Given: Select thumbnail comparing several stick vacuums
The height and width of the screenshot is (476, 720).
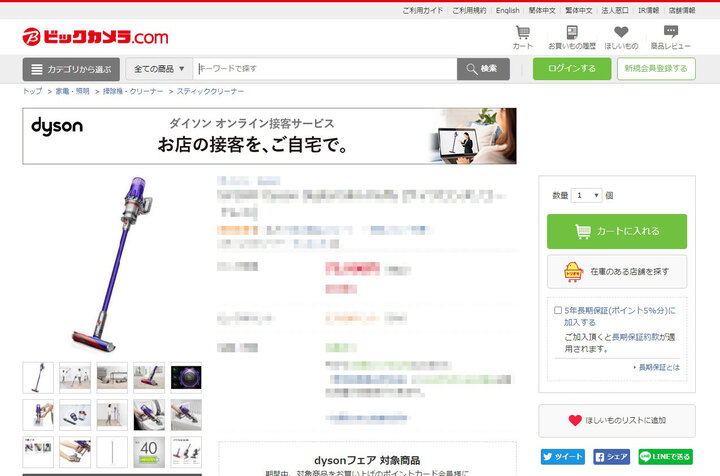Looking at the screenshot, I should pos(186,452).
